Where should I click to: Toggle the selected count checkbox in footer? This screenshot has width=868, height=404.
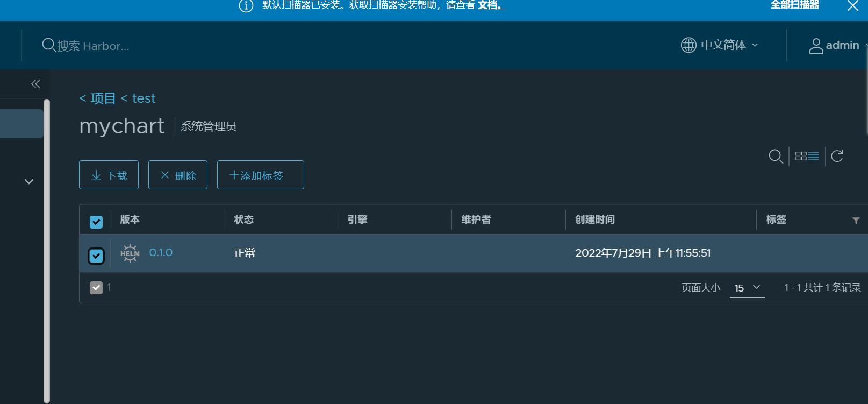(x=96, y=288)
